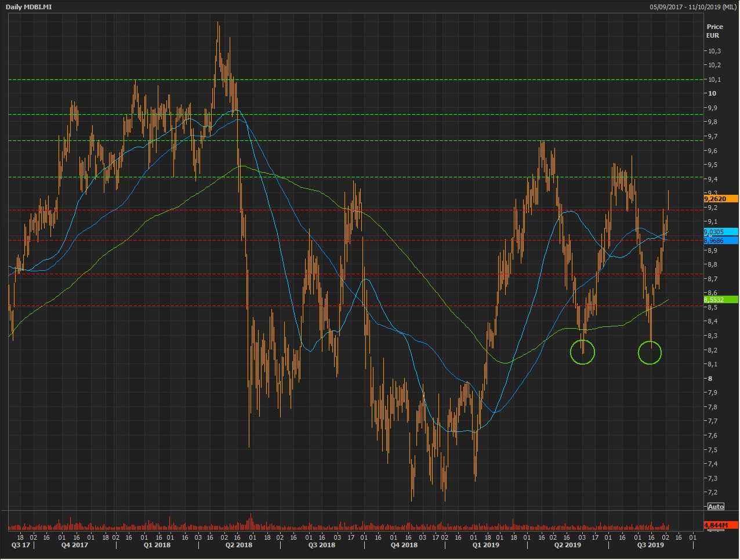
Task: Click the date range label at top right
Action: 693,7
